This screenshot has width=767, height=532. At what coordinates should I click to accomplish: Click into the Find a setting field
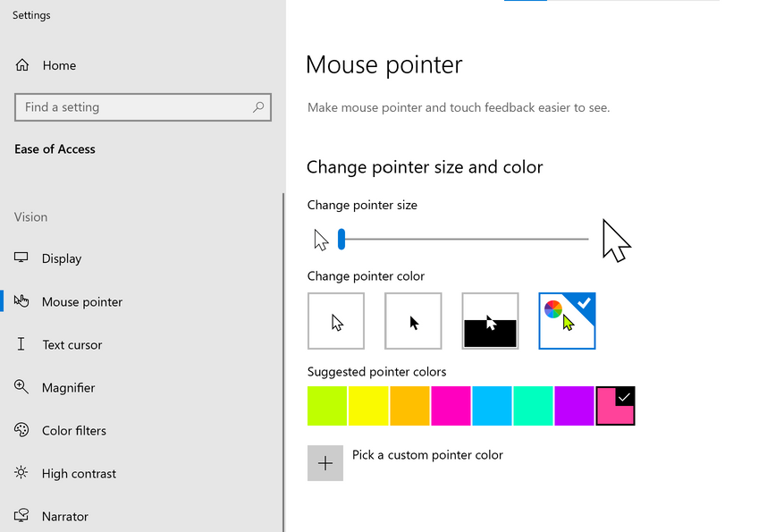134,107
